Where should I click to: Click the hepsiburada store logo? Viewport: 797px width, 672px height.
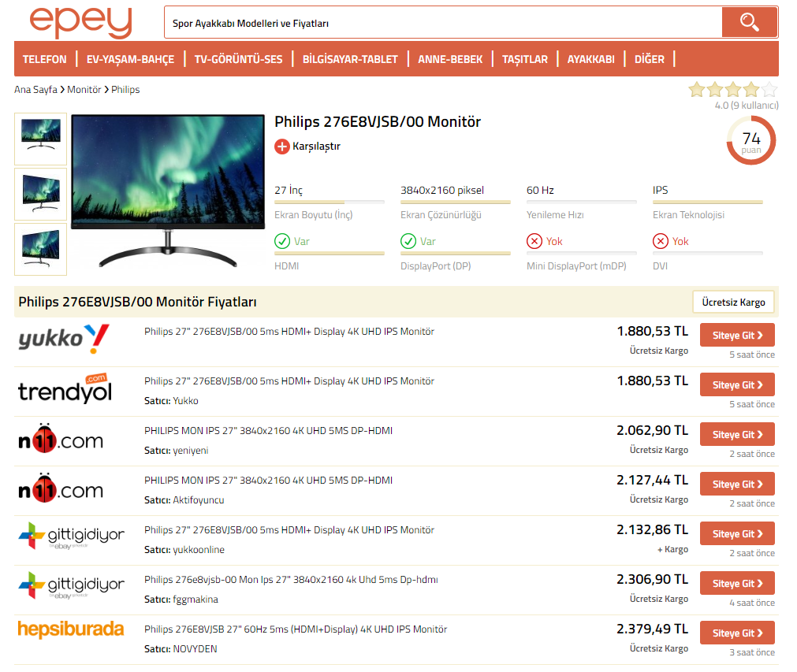point(71,629)
